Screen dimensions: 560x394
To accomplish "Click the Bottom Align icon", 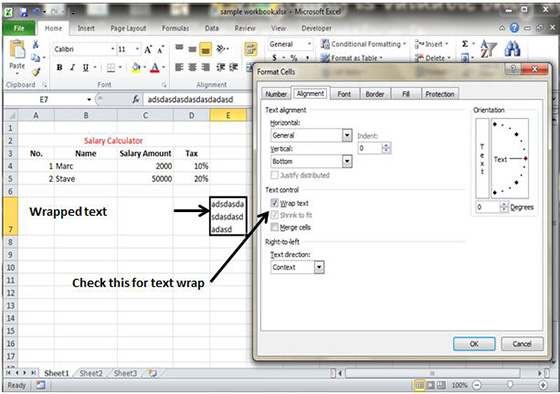I will point(205,49).
